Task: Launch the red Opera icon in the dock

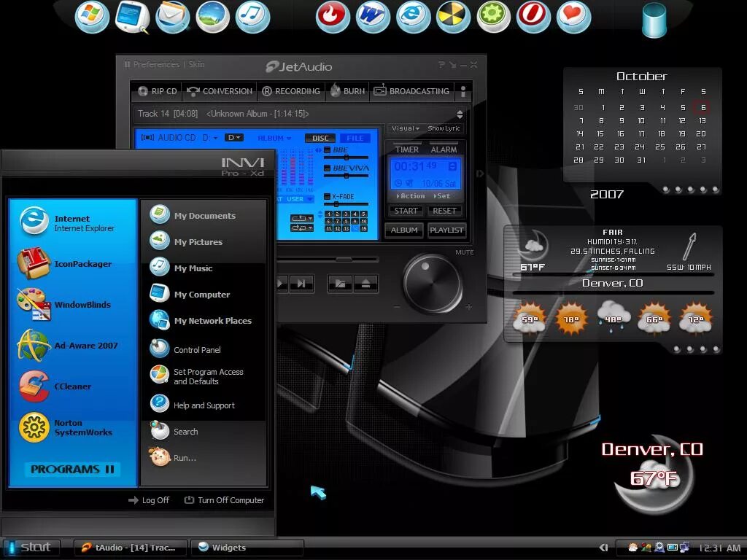Action: pyautogui.click(x=533, y=17)
